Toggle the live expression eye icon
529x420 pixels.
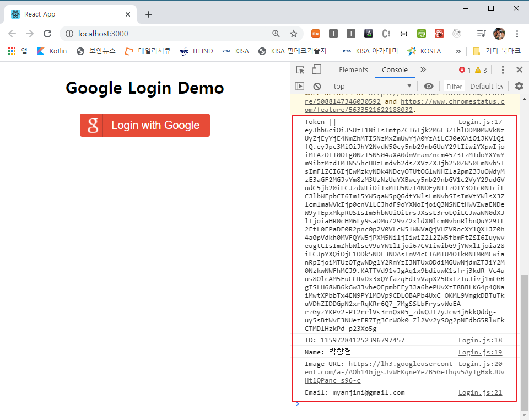click(429, 86)
